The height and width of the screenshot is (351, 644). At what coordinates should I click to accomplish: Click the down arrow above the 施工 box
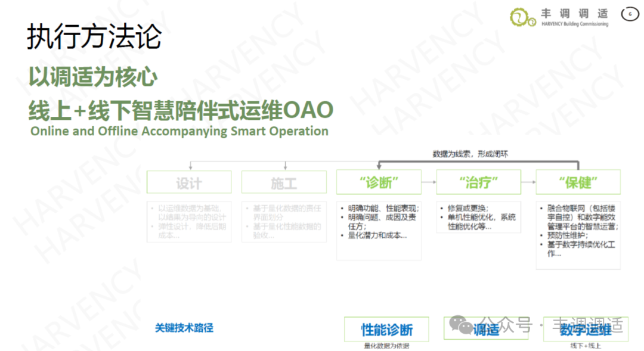285,165
